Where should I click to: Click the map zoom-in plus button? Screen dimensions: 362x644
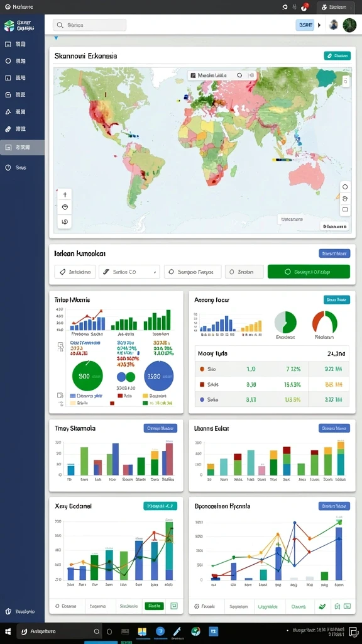65,194
